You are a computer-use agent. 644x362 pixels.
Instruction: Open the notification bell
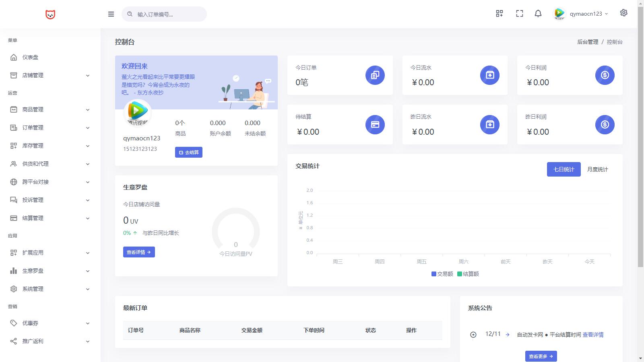point(538,14)
